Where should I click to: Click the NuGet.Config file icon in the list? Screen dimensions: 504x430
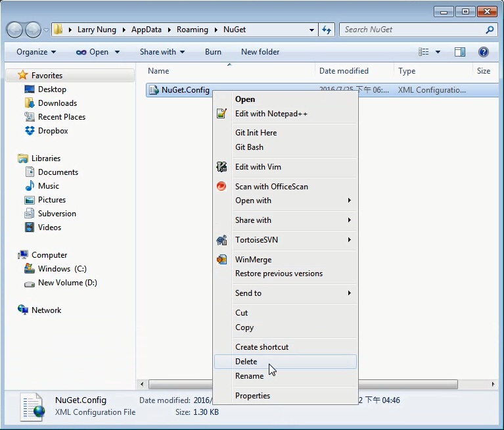(154, 89)
